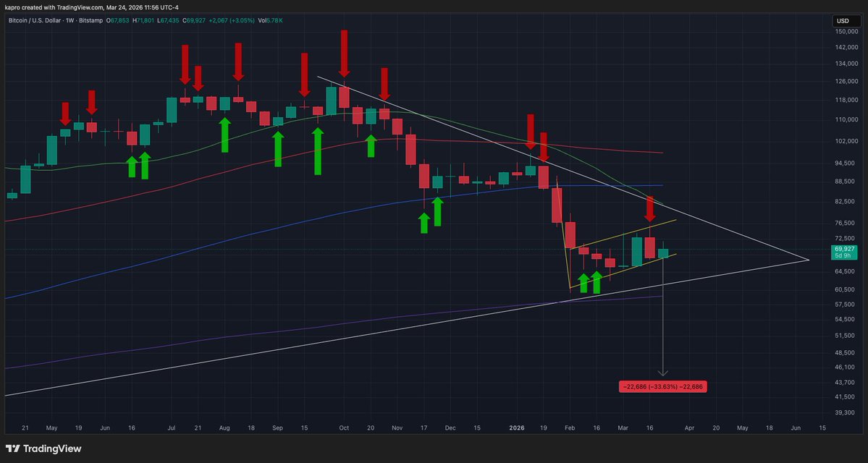Click the 102,000 price axis label
This screenshot has width=868, height=463.
click(x=846, y=141)
